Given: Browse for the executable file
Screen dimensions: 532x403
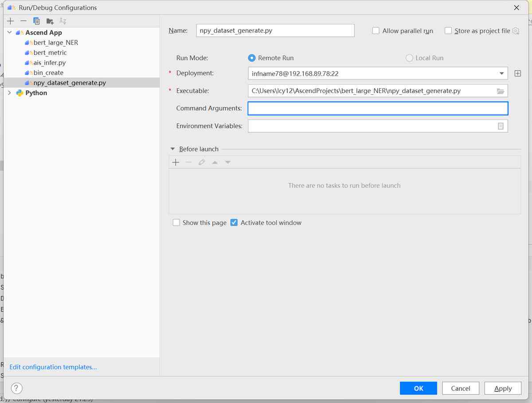Looking at the screenshot, I should (x=501, y=91).
